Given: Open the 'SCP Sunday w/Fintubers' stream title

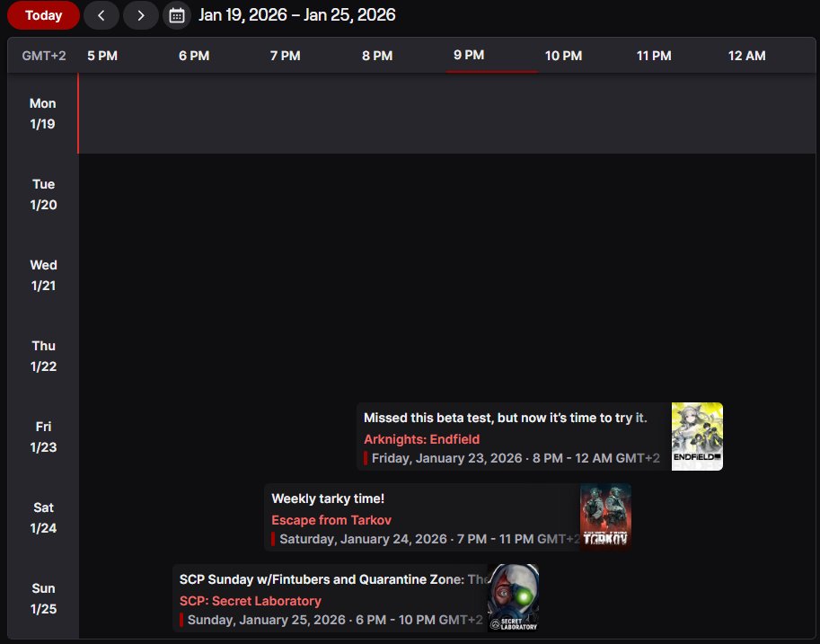Looking at the screenshot, I should point(333,579).
